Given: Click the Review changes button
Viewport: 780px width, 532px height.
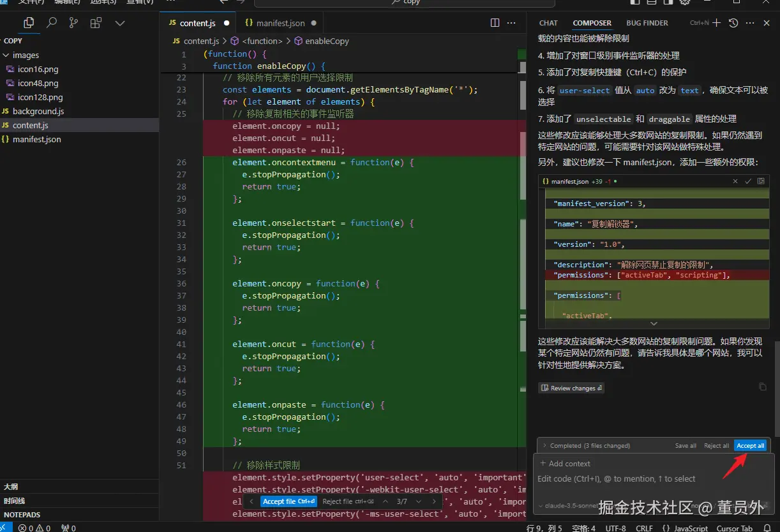Looking at the screenshot, I should [x=571, y=388].
